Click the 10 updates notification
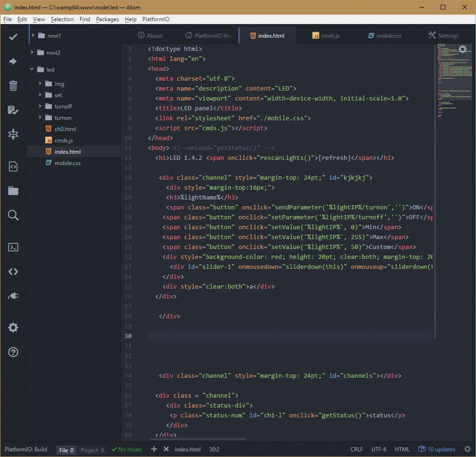This screenshot has height=457, width=476. [x=437, y=449]
